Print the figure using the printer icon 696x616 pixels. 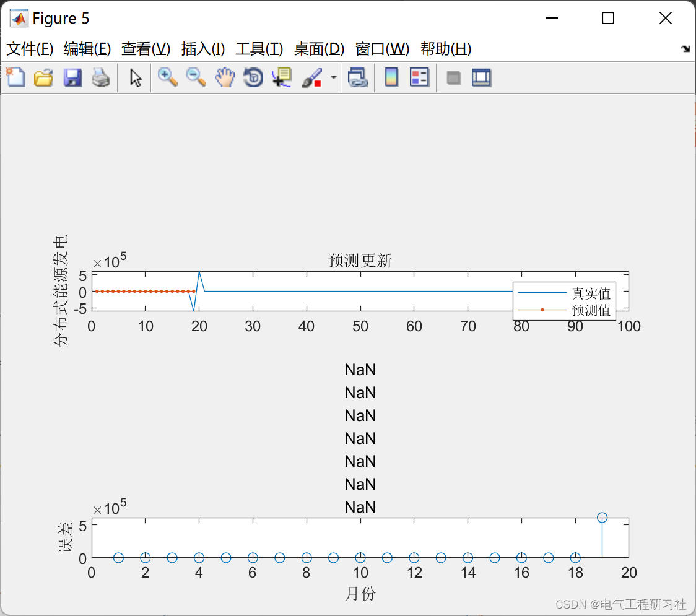[x=101, y=77]
